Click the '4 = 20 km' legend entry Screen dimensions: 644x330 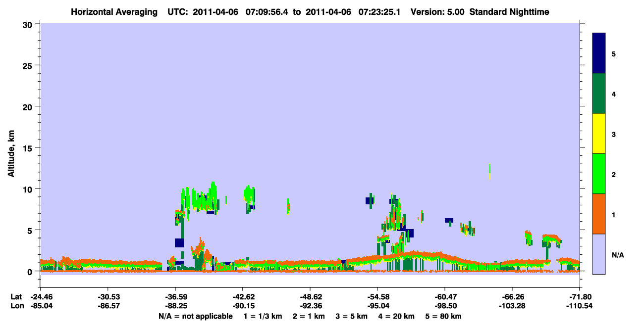coord(397,316)
